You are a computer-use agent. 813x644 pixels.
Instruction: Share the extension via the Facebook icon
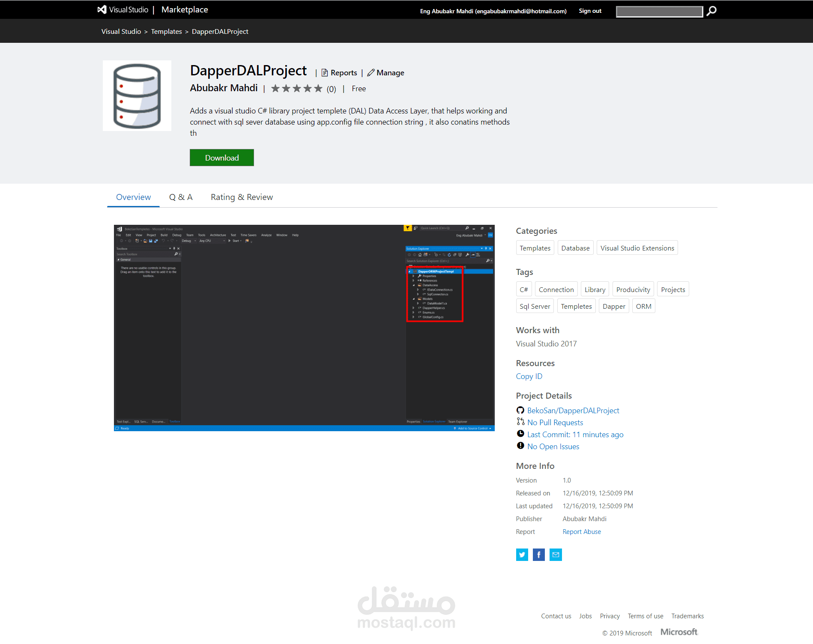pyautogui.click(x=538, y=555)
